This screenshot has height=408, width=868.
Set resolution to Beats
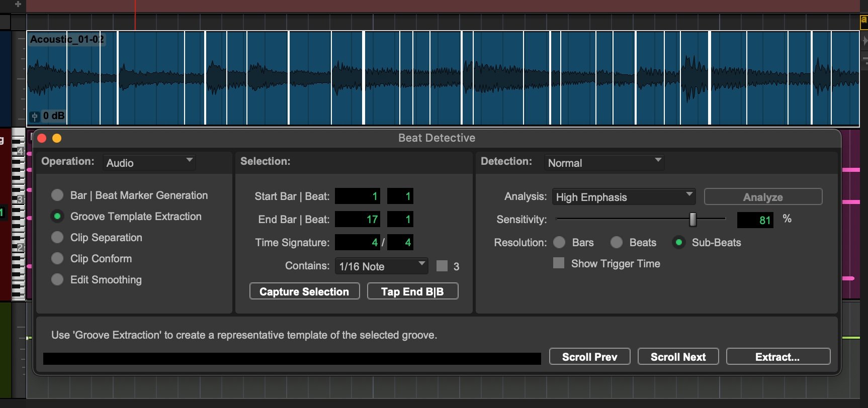coord(617,242)
